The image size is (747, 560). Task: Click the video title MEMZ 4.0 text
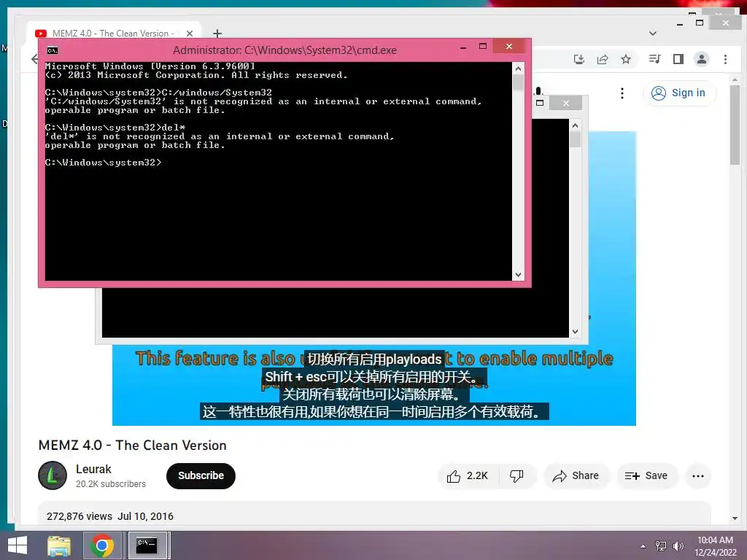click(x=133, y=446)
